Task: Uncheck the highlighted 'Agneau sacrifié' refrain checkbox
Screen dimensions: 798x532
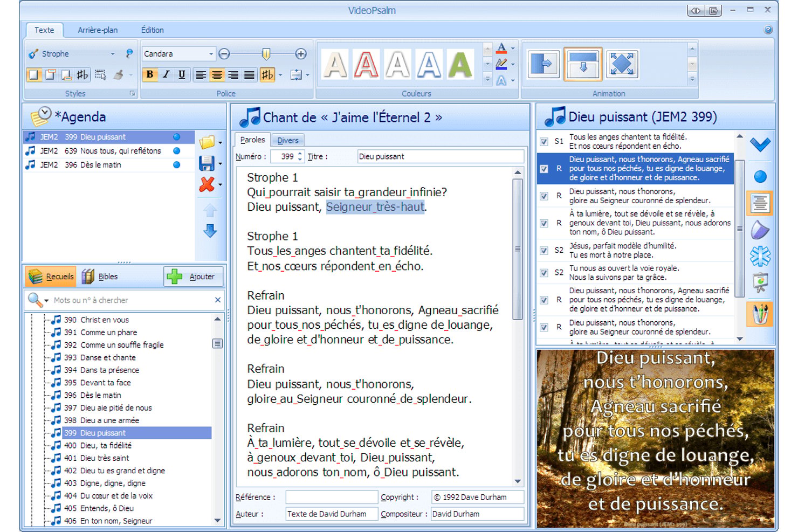Action: coord(544,169)
